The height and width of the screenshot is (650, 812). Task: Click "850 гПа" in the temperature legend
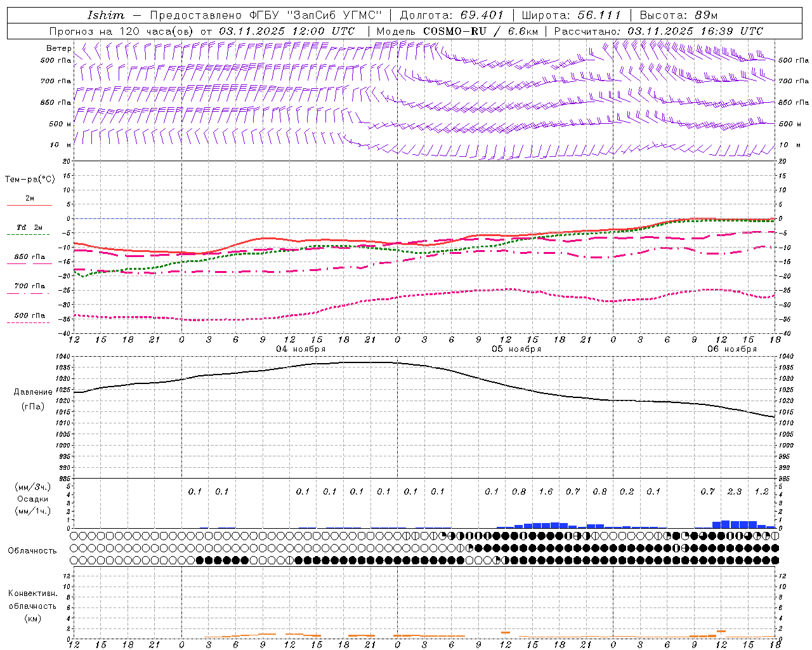pyautogui.click(x=30, y=257)
